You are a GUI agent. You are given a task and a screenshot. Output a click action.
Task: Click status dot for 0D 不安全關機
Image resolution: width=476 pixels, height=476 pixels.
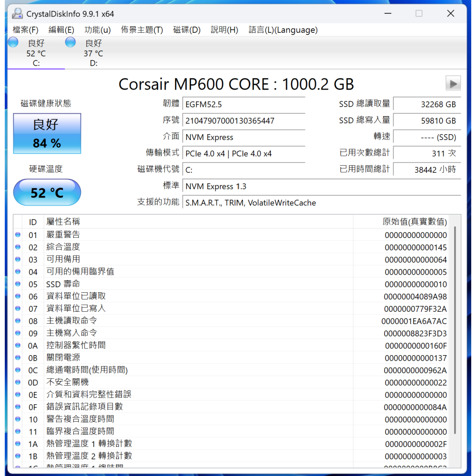click(18, 382)
